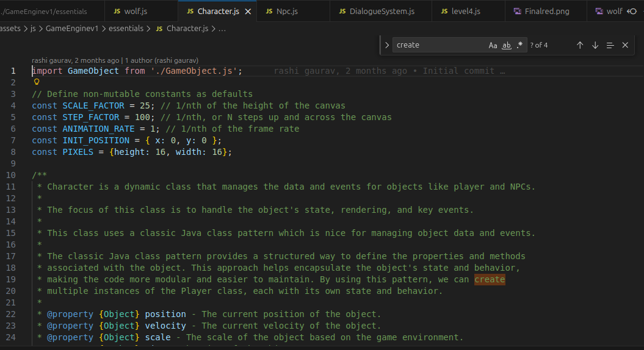Select the Character.js tab
This screenshot has height=350, width=644.
click(x=218, y=11)
